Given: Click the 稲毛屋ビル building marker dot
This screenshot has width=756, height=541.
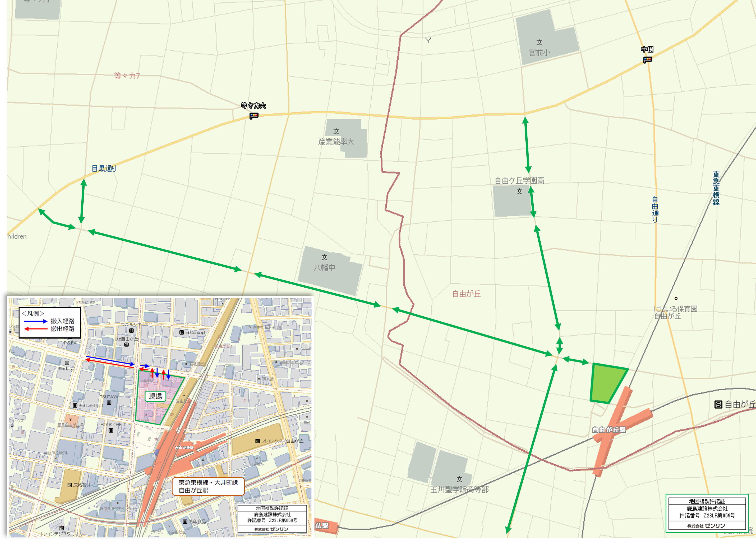Looking at the screenshot, I should [x=186, y=364].
